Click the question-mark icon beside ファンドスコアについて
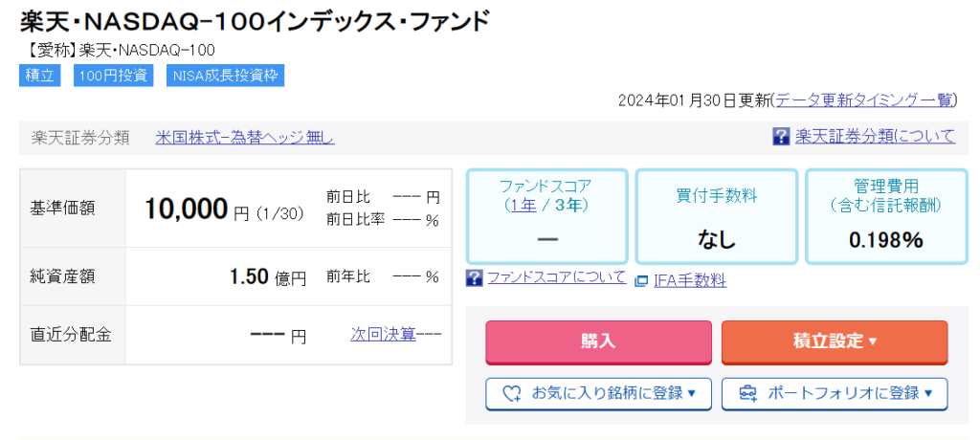 coord(474,278)
